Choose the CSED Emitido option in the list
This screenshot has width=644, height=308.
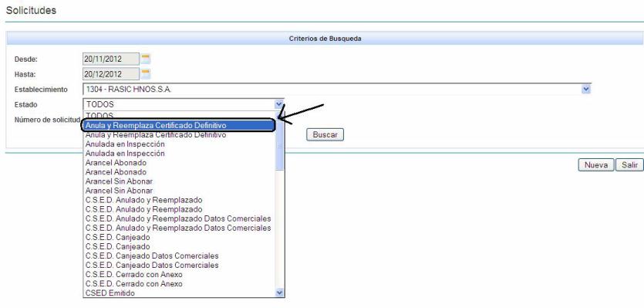180,293
